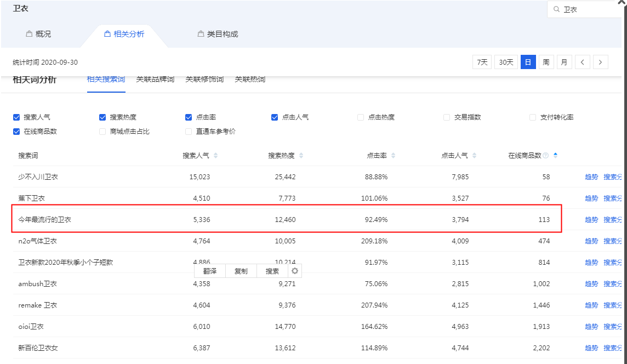Select the 关联品牌词 sub-tab
The width and height of the screenshot is (627, 364).
[x=155, y=79]
